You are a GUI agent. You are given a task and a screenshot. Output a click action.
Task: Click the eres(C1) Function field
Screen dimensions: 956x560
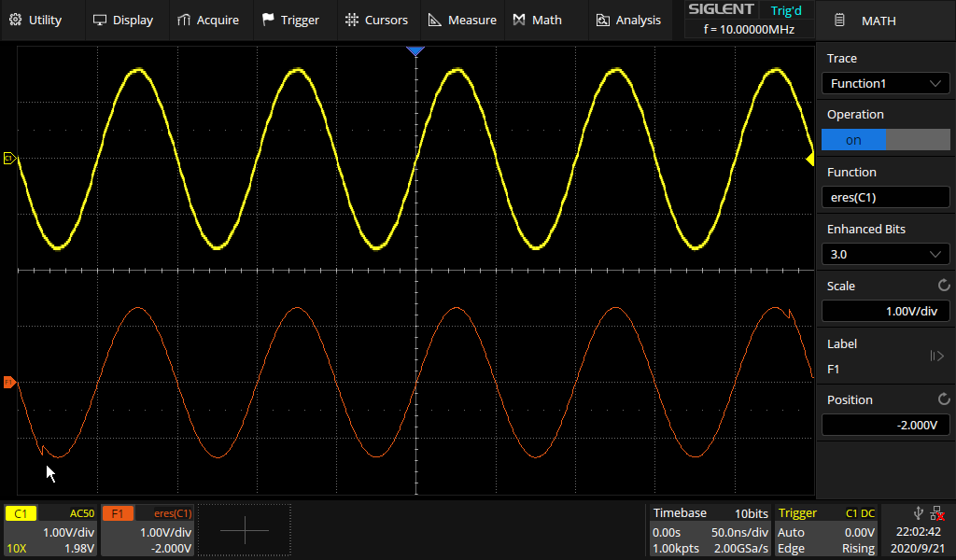pos(885,198)
